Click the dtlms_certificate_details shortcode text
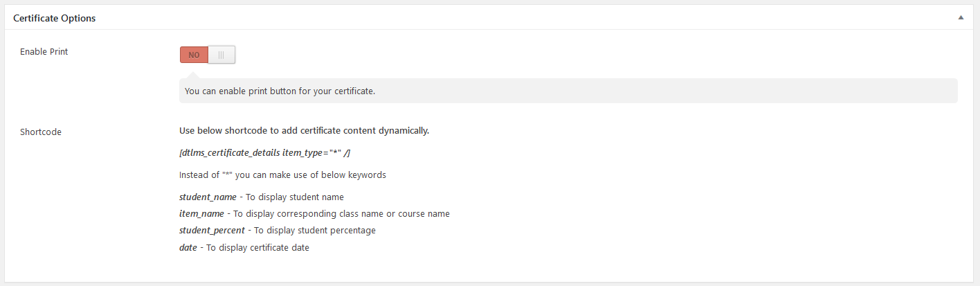The height and width of the screenshot is (286, 980). 230,152
